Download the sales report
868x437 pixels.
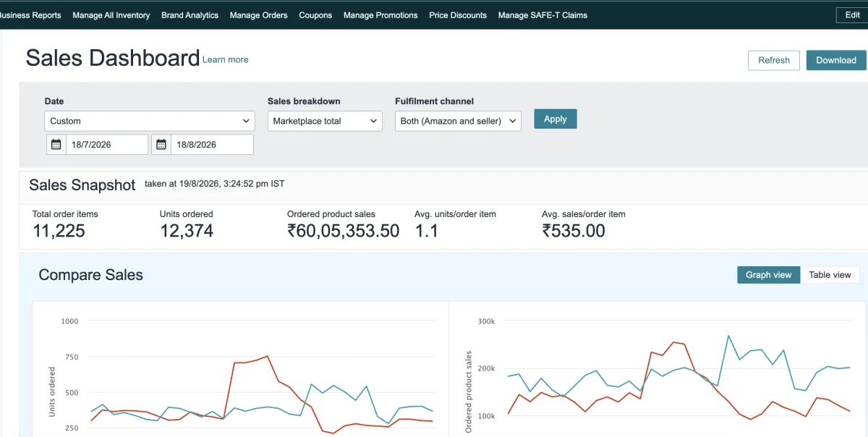click(836, 60)
